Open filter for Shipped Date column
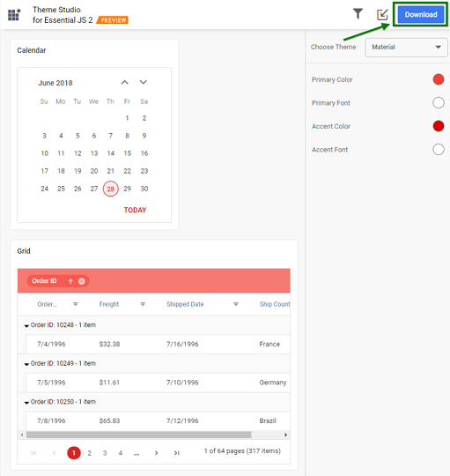The image size is (450, 476). coord(236,304)
